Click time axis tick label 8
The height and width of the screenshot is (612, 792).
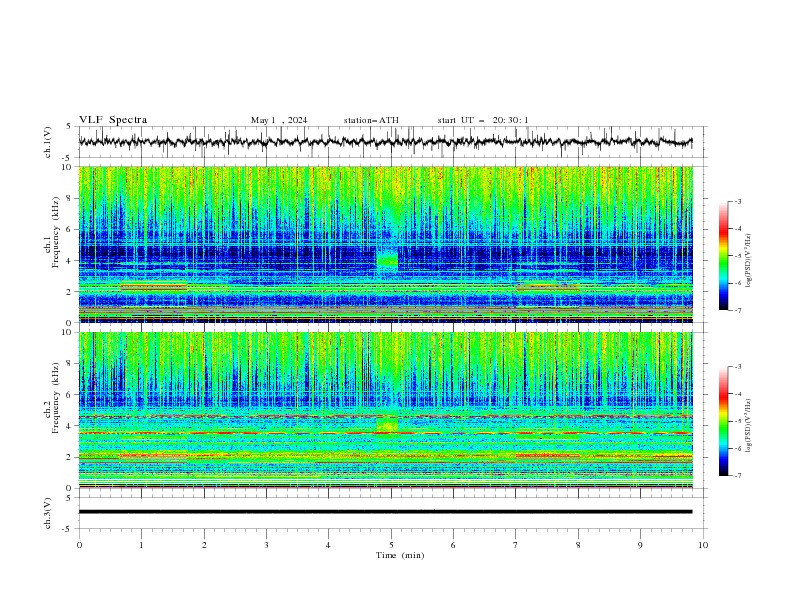578,545
